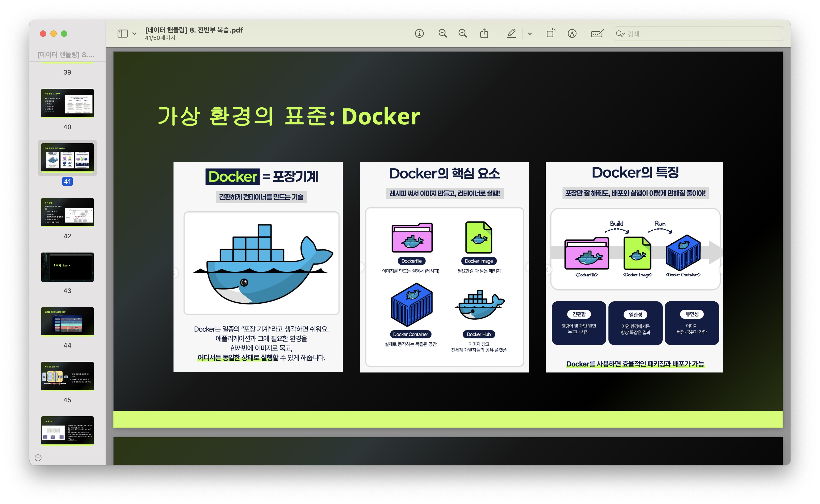Viewport: 820px width, 504px height.
Task: Open the document info inspector
Action: point(419,33)
